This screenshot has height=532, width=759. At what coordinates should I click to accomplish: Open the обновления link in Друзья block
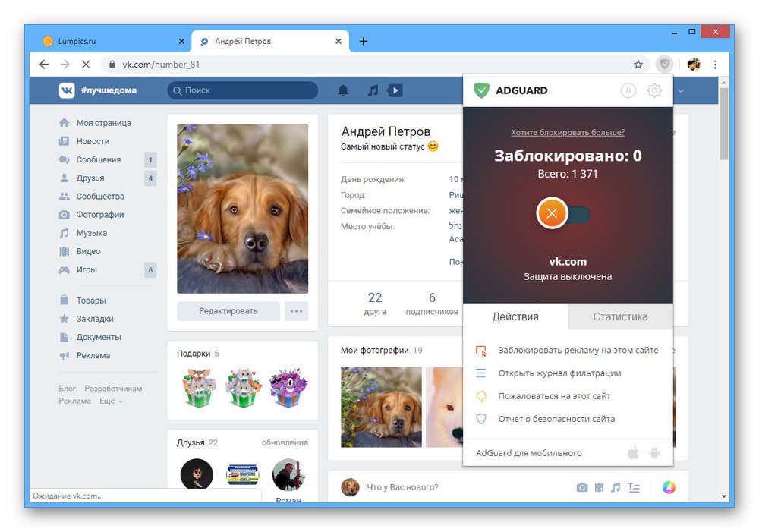click(285, 442)
